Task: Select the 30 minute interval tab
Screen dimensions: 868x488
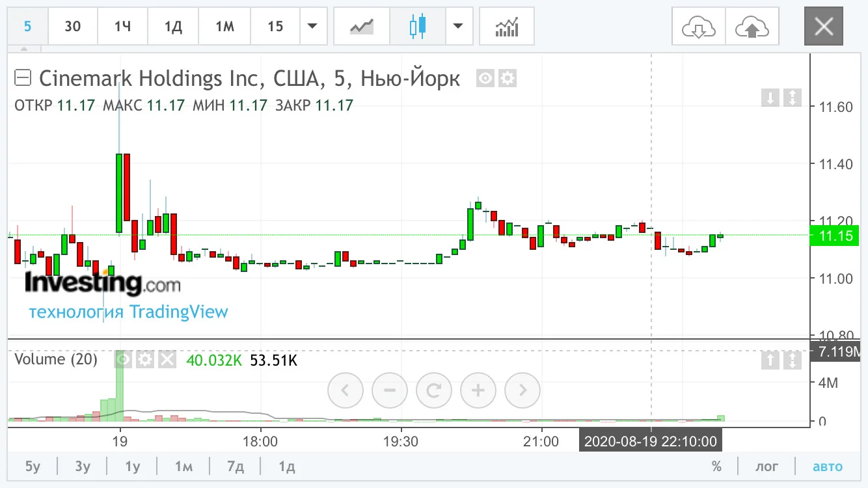Action: [x=73, y=27]
